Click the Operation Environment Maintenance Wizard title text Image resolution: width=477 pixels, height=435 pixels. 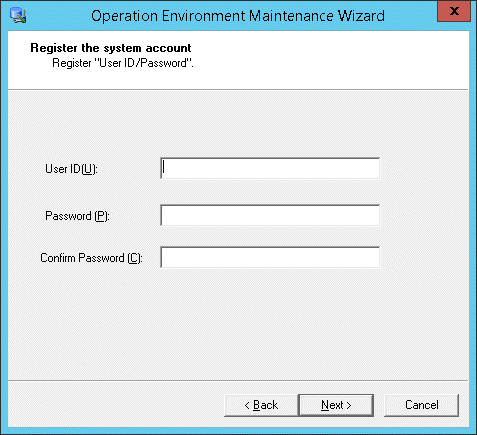click(x=238, y=16)
